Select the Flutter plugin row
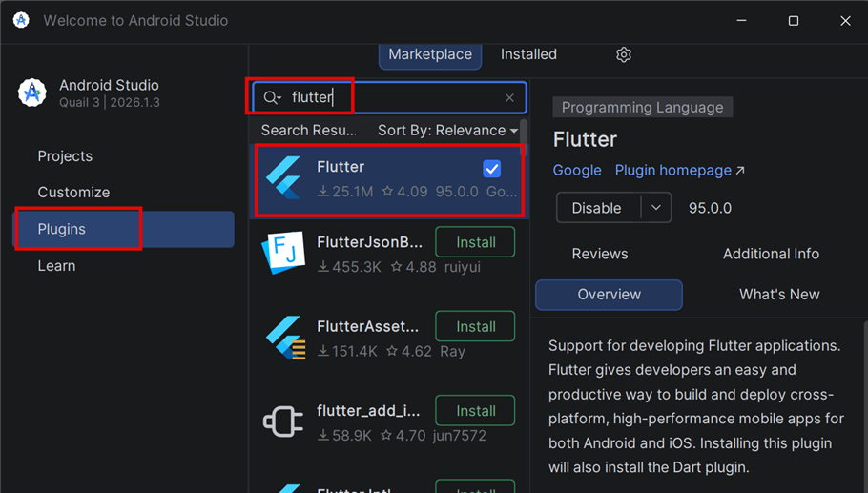The height and width of the screenshot is (493, 868). 388,180
